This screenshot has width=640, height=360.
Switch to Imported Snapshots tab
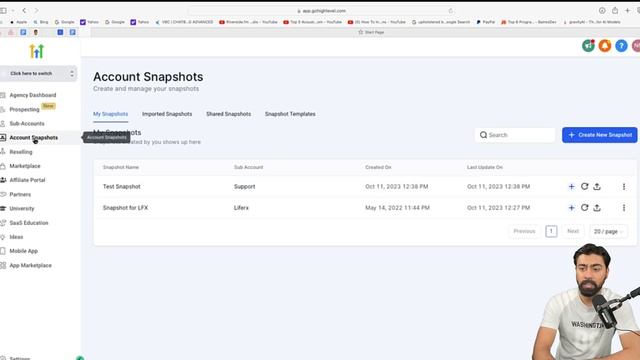167,114
